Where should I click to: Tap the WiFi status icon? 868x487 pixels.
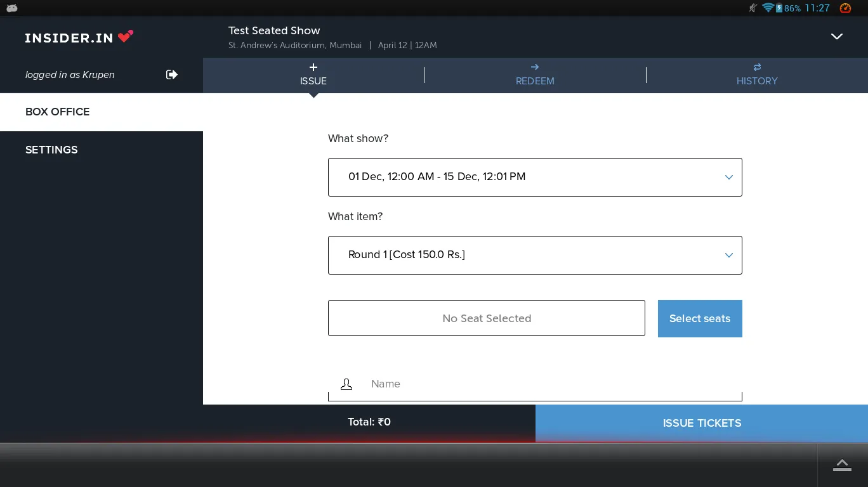(x=768, y=8)
